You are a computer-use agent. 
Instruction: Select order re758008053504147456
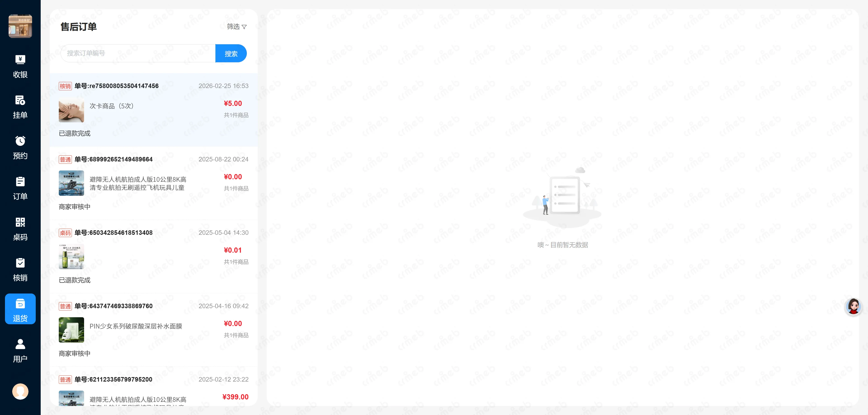pos(154,110)
